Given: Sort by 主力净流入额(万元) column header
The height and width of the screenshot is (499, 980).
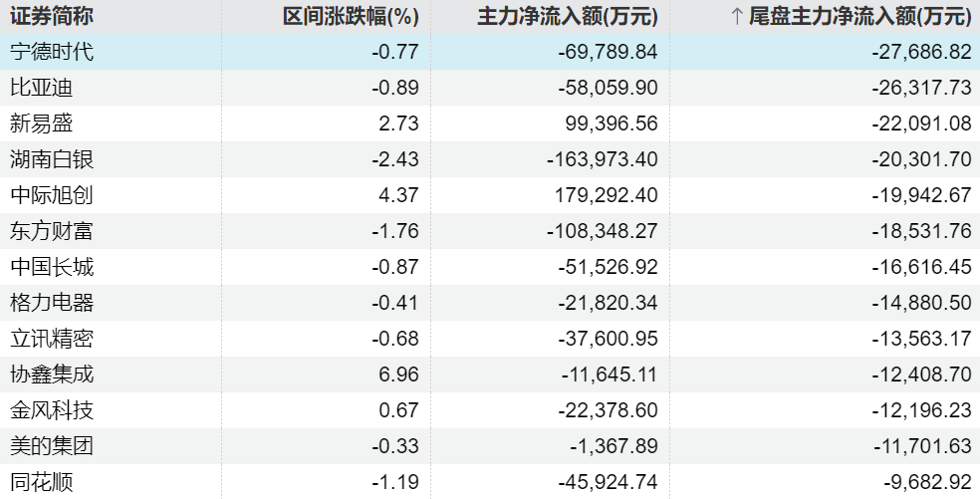Looking at the screenshot, I should (568, 16).
